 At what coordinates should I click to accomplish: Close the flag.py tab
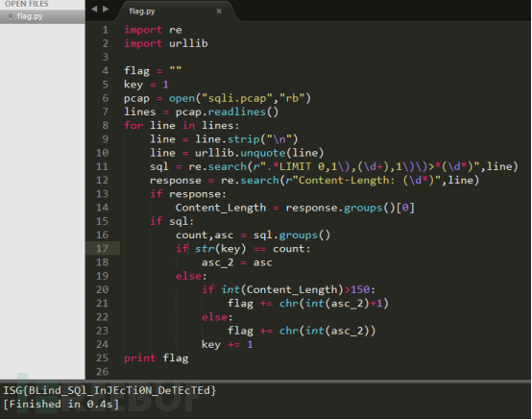219,12
